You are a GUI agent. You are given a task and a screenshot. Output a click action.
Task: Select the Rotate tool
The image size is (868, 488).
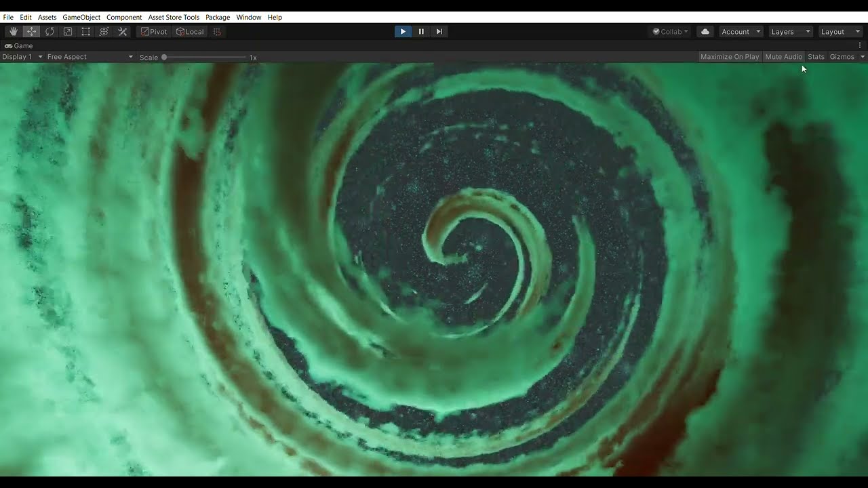click(x=50, y=32)
